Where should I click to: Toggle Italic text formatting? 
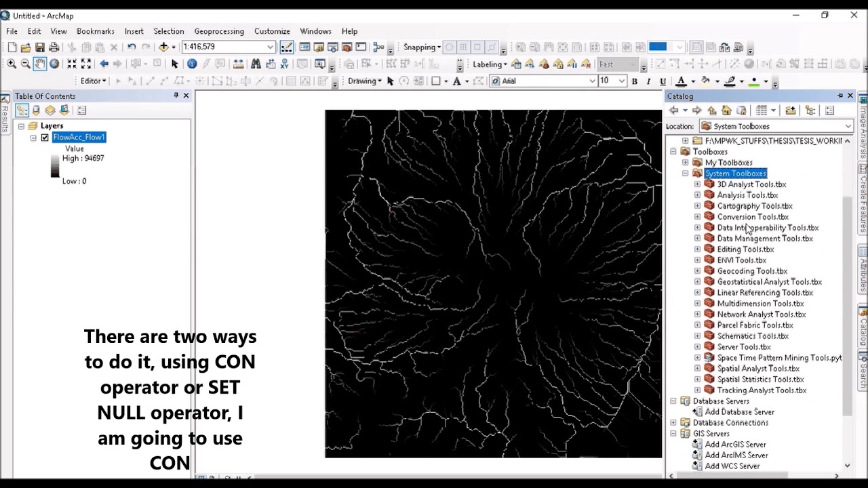coord(648,81)
